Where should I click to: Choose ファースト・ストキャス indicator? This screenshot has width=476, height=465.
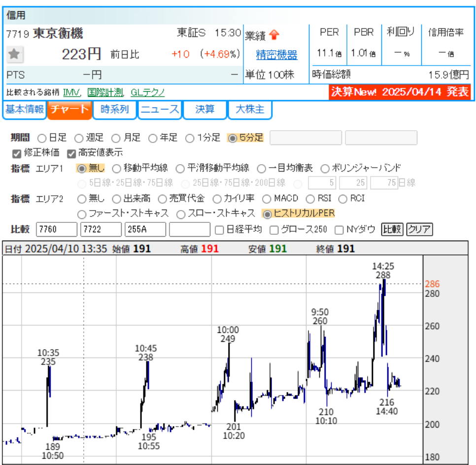tap(82, 215)
